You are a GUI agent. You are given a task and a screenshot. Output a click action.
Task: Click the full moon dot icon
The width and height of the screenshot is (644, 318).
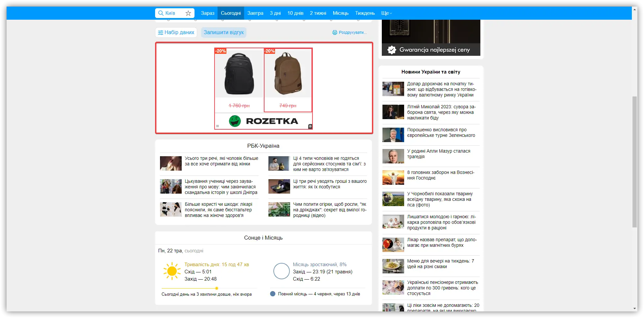tap(273, 294)
